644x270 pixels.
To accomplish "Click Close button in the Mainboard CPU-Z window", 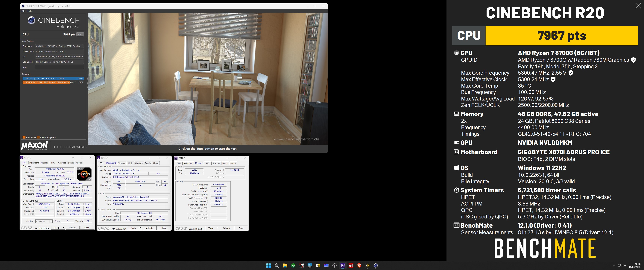I will click(x=164, y=228).
